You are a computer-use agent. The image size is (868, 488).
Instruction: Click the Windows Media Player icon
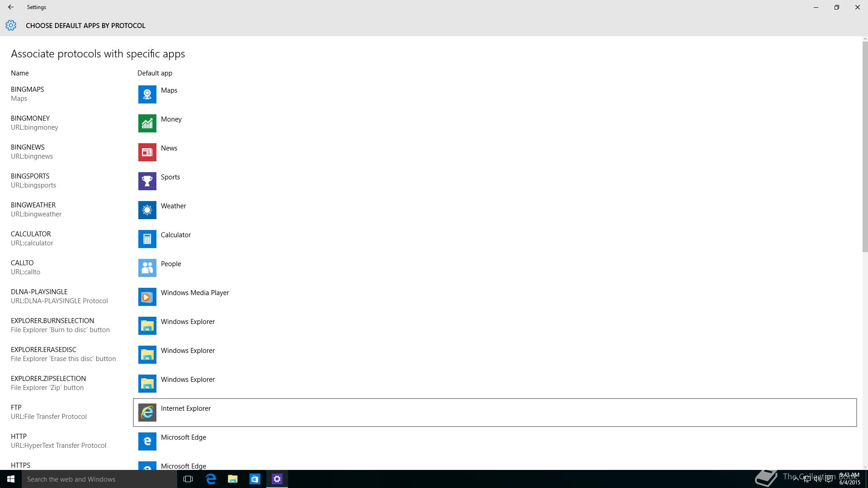coord(147,297)
